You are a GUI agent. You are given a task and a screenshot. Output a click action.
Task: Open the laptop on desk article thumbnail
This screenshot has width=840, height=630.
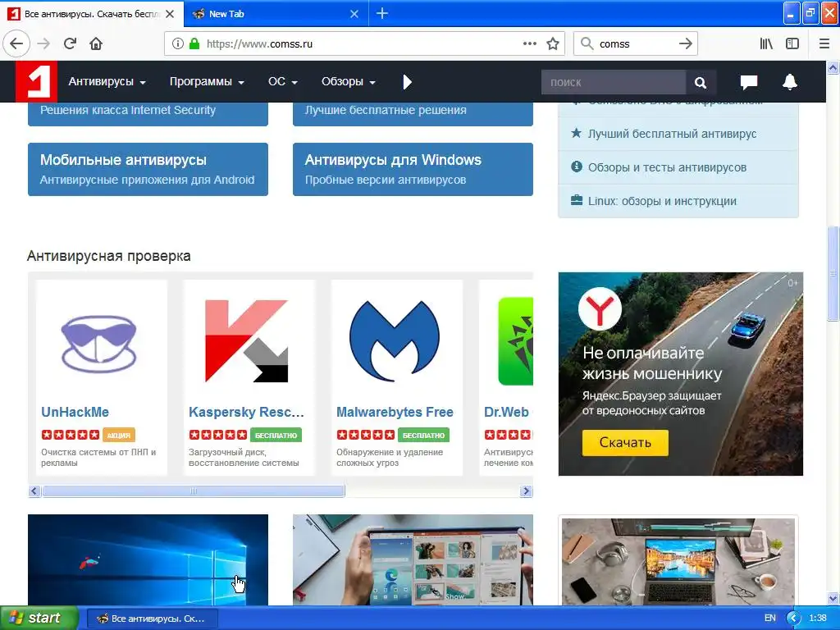[678, 561]
